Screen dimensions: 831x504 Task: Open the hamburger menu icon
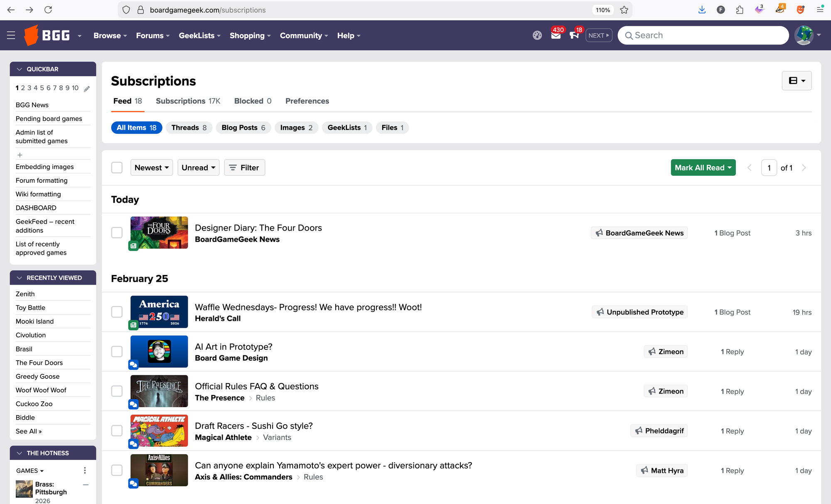click(11, 35)
